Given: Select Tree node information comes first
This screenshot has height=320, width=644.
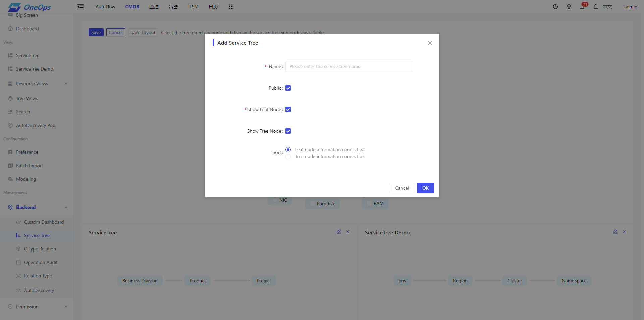Looking at the screenshot, I should pos(288,157).
